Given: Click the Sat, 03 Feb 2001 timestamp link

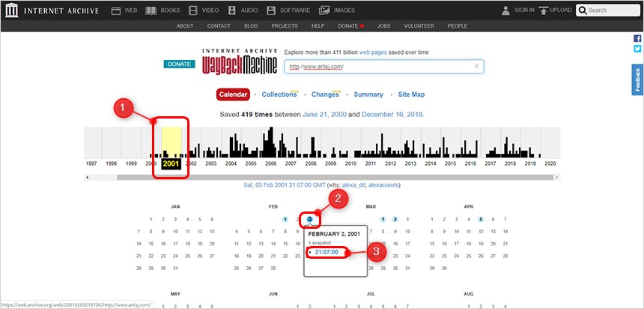Looking at the screenshot, I should (x=285, y=185).
